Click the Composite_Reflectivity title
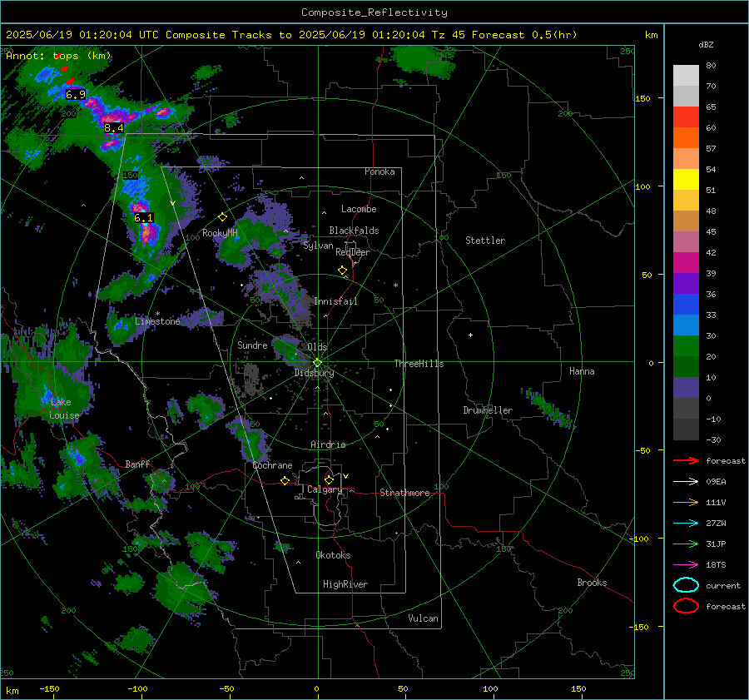The width and height of the screenshot is (749, 700). tap(374, 12)
